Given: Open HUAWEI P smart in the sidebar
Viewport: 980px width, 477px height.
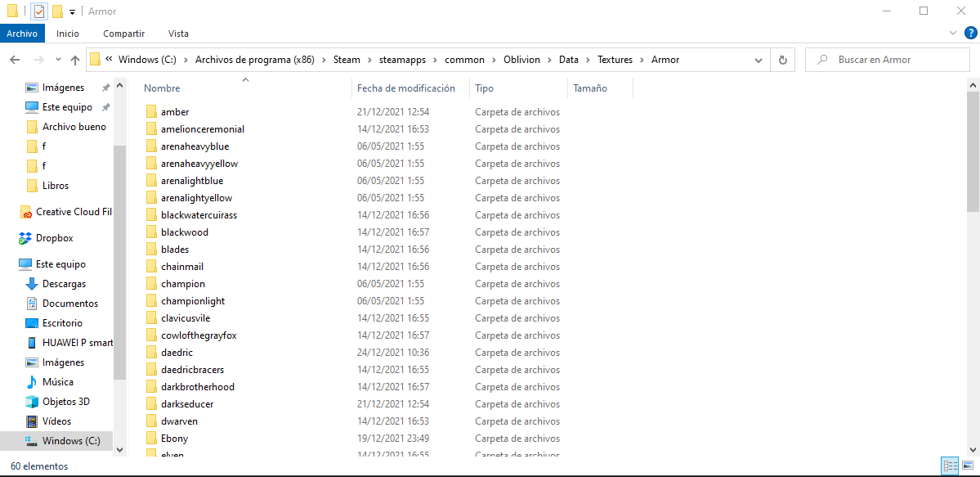Looking at the screenshot, I should tap(69, 343).
